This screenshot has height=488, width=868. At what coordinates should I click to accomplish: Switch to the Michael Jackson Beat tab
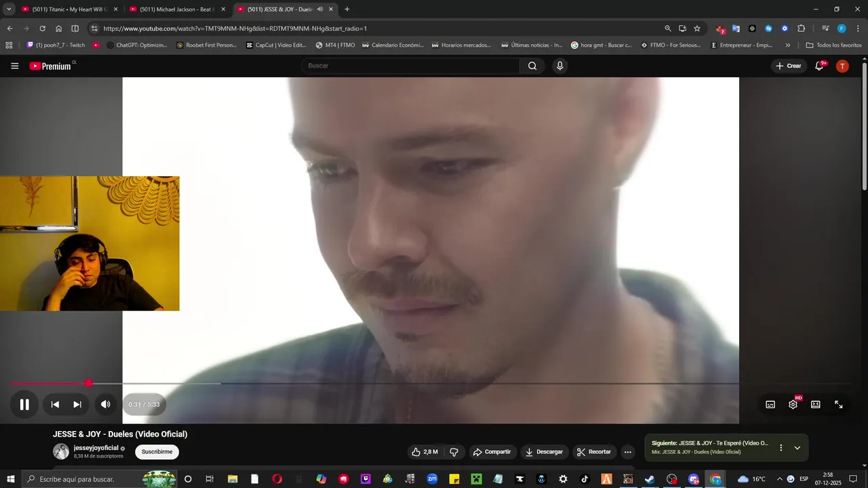[177, 9]
